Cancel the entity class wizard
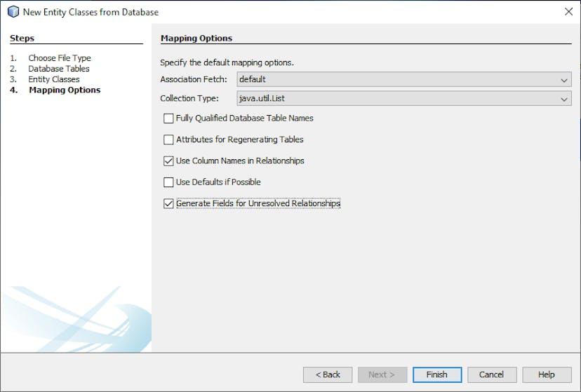The width and height of the screenshot is (581, 392). 492,374
